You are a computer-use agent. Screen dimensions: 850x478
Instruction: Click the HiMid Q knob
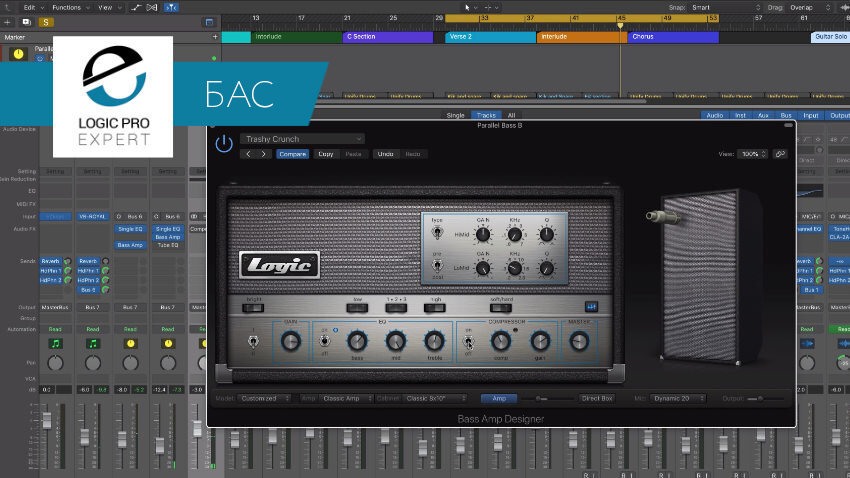click(x=546, y=235)
